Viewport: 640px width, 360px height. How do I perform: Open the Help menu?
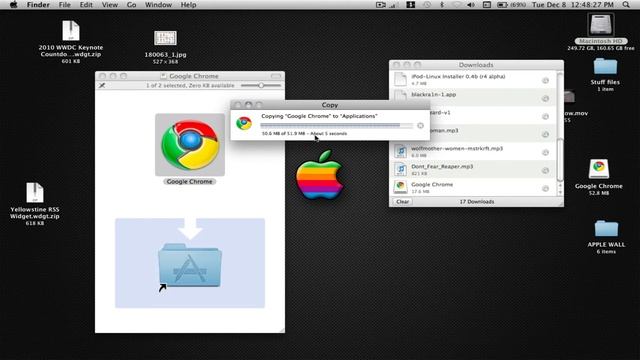coord(189,5)
